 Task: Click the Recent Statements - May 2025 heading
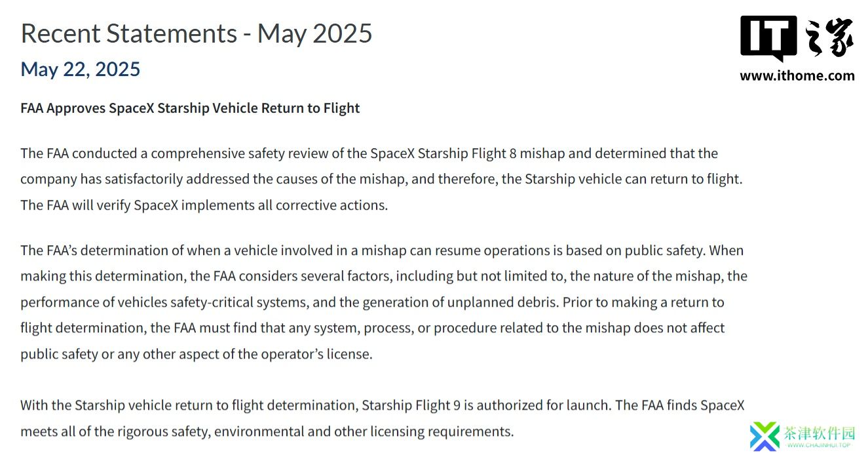pyautogui.click(x=197, y=33)
